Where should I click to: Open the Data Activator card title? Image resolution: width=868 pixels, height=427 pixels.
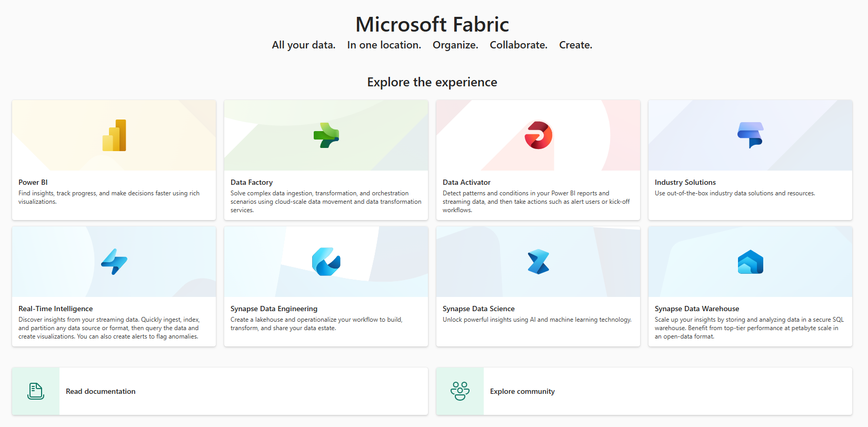tap(466, 182)
